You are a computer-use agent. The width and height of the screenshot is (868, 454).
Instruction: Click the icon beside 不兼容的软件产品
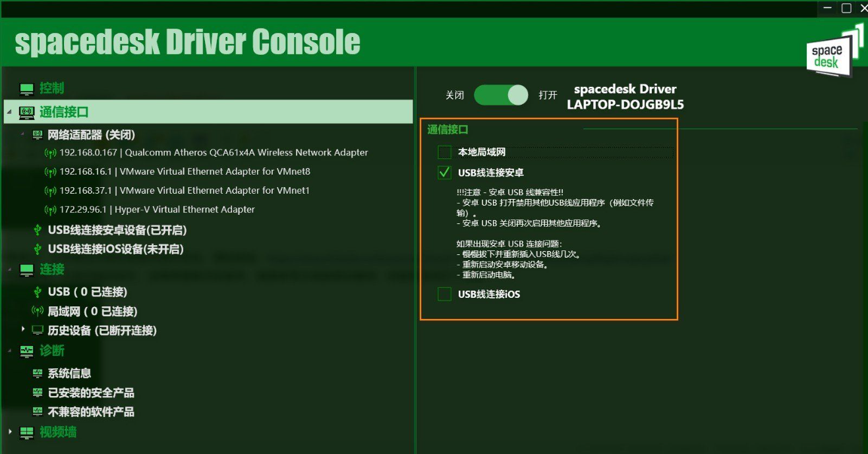pos(38,412)
